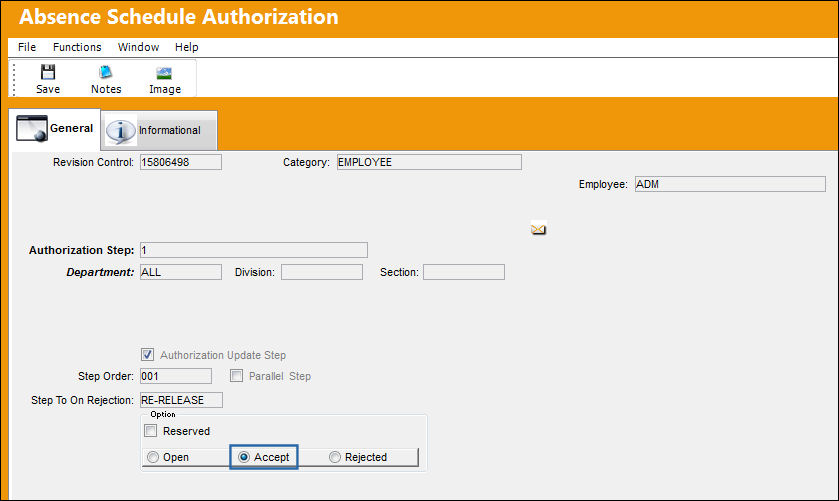Click the General tab window icon
The width and height of the screenshot is (839, 501).
click(32, 128)
